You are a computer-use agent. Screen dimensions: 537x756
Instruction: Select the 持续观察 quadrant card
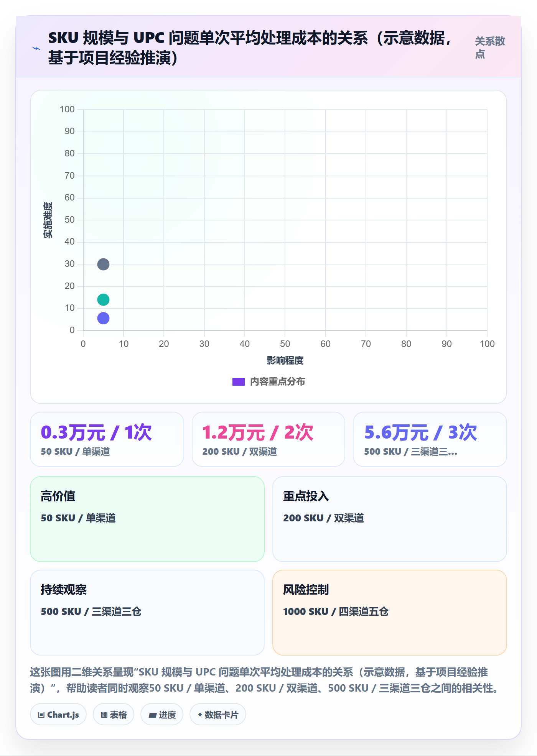click(147, 613)
